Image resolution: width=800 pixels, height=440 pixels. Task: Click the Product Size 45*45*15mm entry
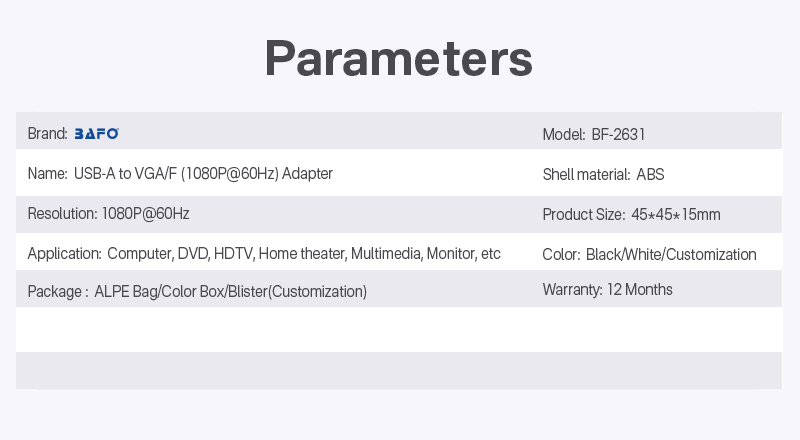[631, 214]
